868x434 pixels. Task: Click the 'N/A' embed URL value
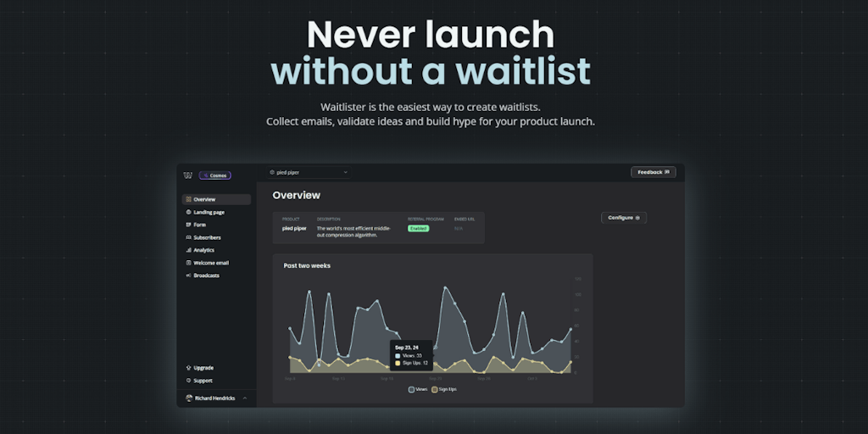tap(459, 228)
